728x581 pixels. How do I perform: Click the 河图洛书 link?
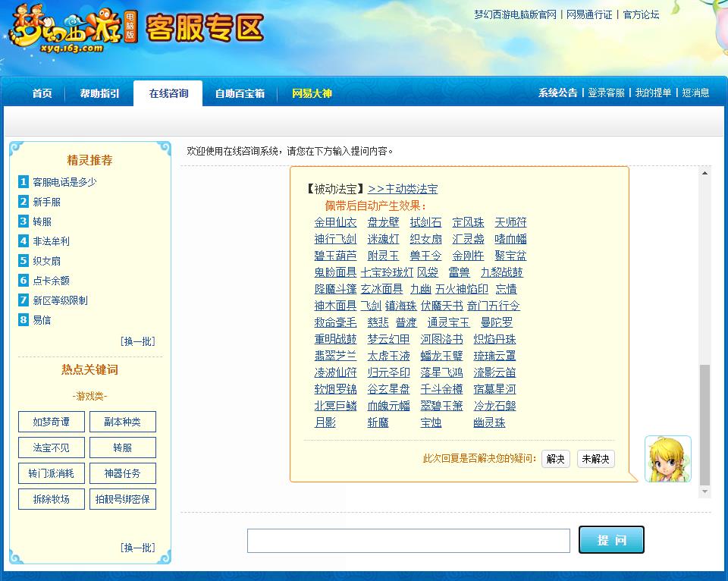point(441,340)
